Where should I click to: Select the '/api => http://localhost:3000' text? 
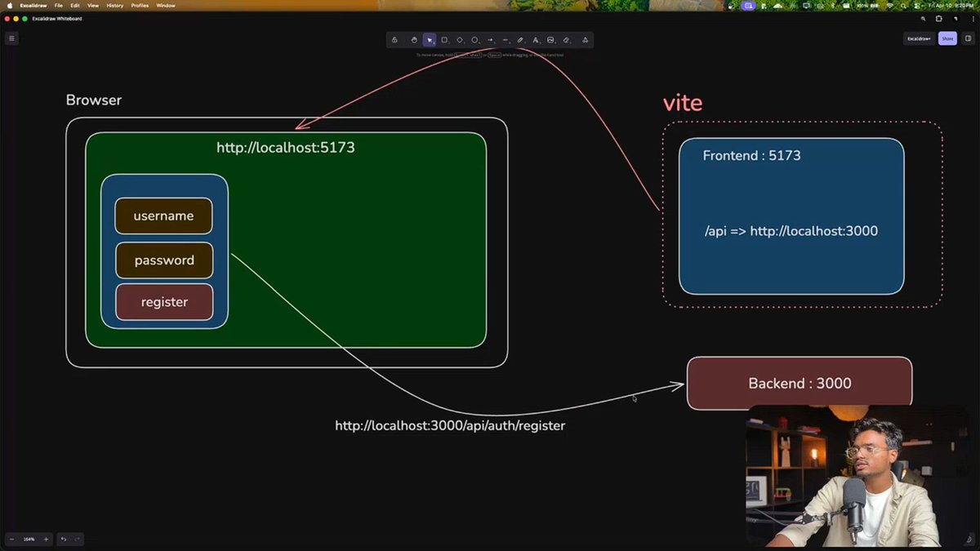[791, 231]
